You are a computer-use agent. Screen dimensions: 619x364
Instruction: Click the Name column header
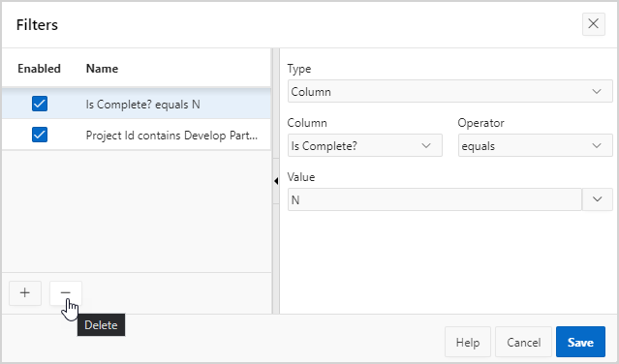tap(102, 69)
